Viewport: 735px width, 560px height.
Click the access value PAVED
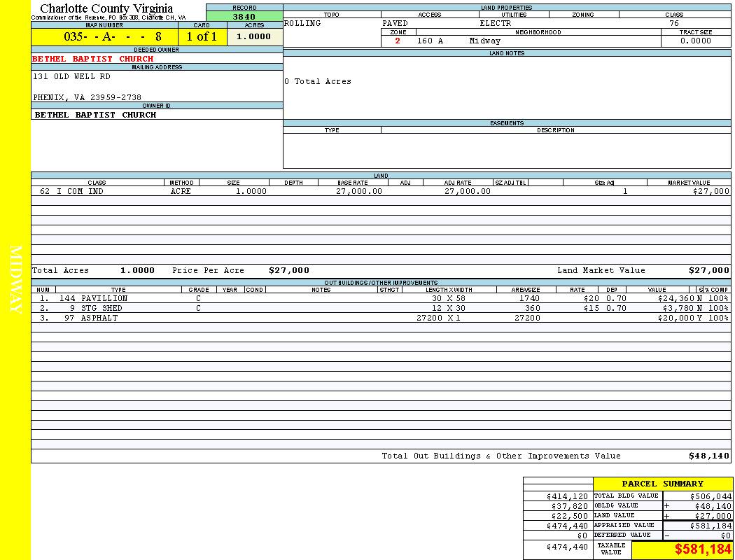coord(395,23)
